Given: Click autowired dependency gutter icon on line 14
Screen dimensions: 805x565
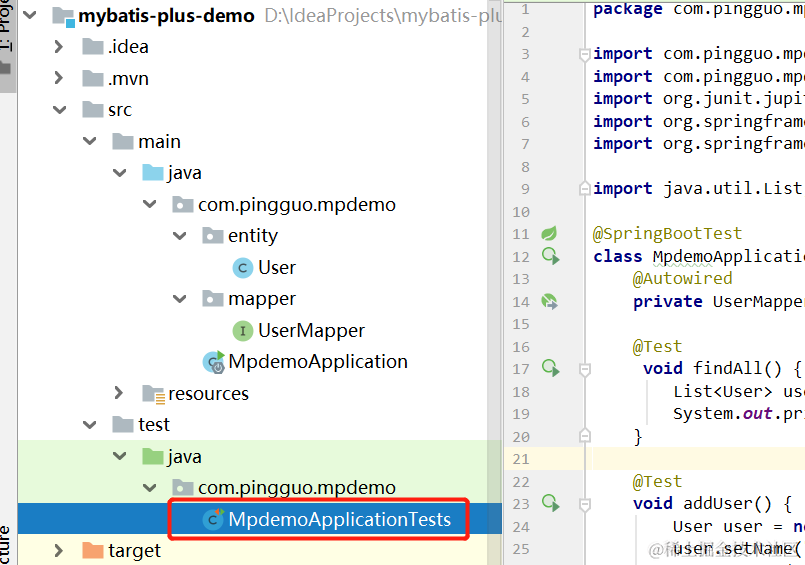Looking at the screenshot, I should point(549,301).
